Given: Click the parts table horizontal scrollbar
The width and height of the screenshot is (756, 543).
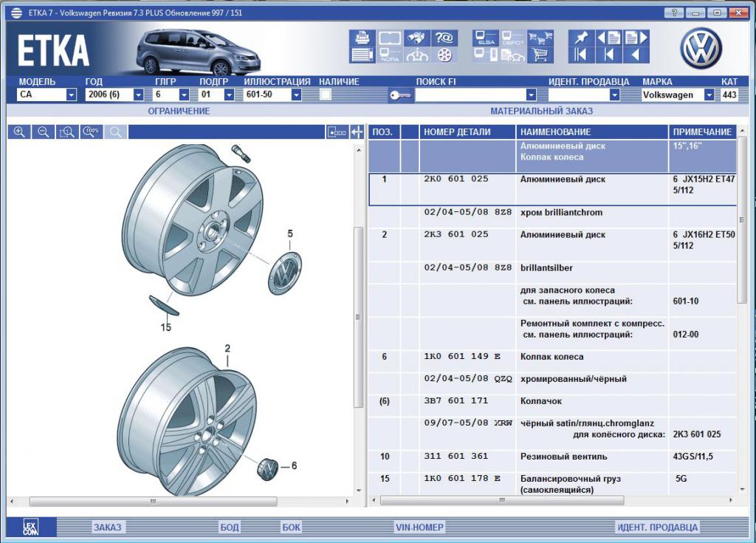Looking at the screenshot, I should tap(502, 501).
